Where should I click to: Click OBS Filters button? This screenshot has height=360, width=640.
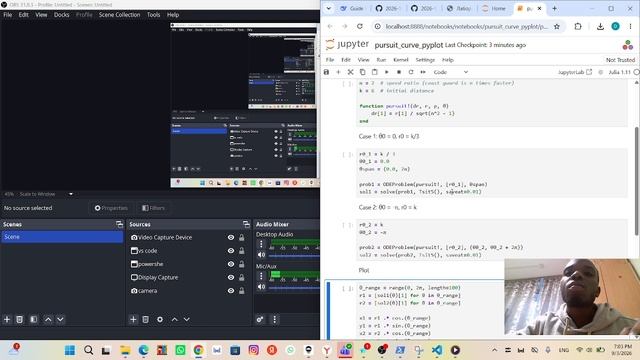click(x=153, y=208)
